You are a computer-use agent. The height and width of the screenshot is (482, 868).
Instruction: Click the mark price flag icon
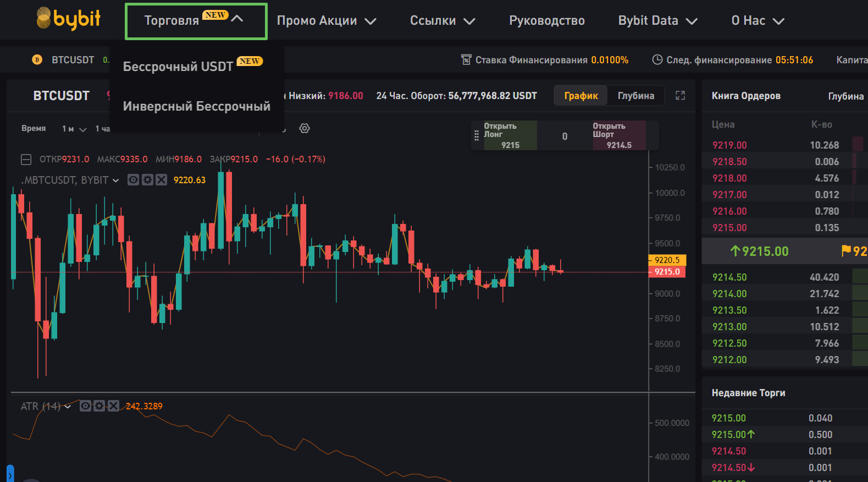[846, 251]
